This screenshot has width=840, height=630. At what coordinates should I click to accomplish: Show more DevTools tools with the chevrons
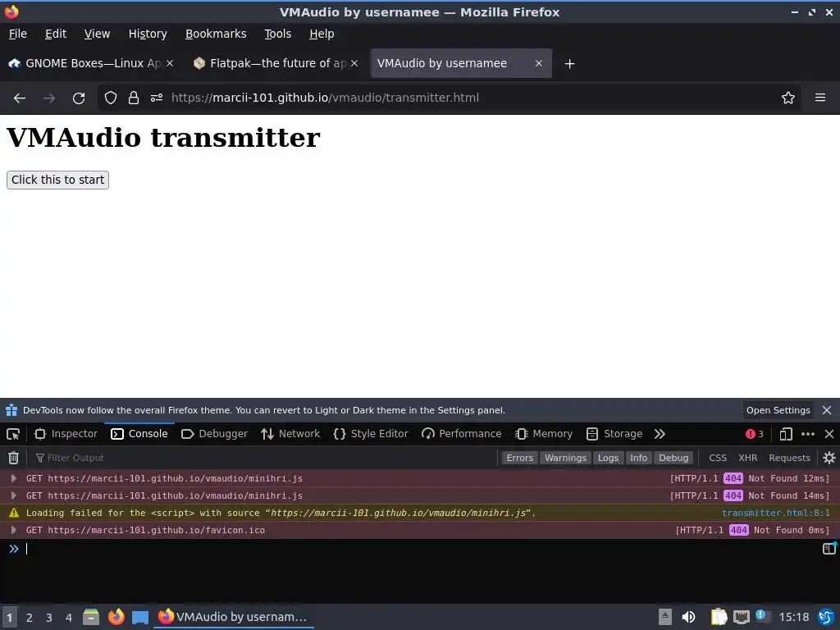point(660,434)
